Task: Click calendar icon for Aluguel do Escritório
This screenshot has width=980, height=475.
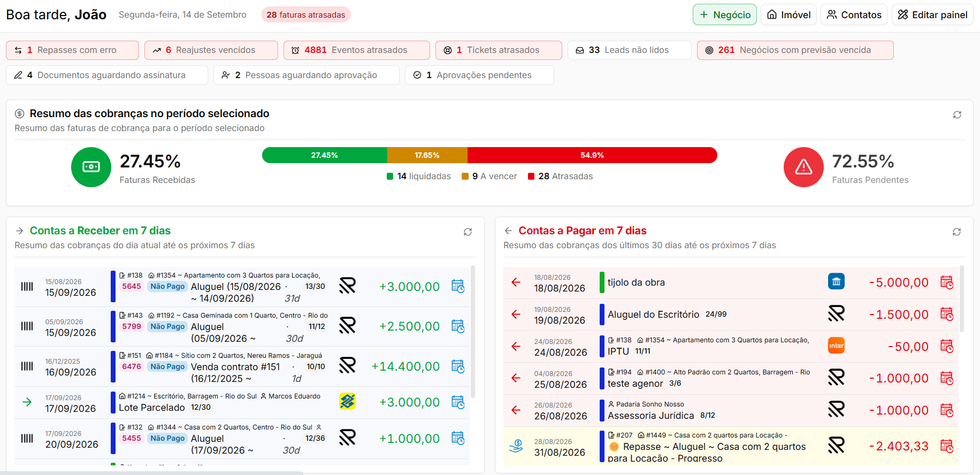Action: [947, 314]
